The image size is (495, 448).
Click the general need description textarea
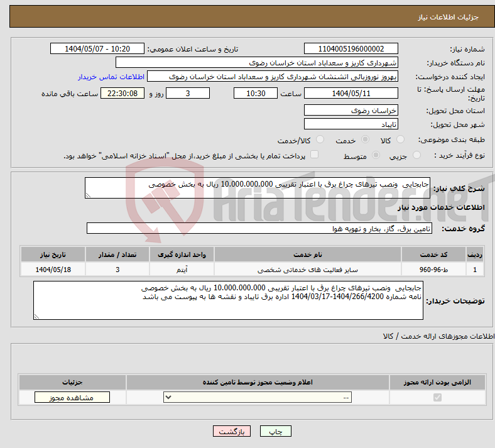[x=258, y=188]
